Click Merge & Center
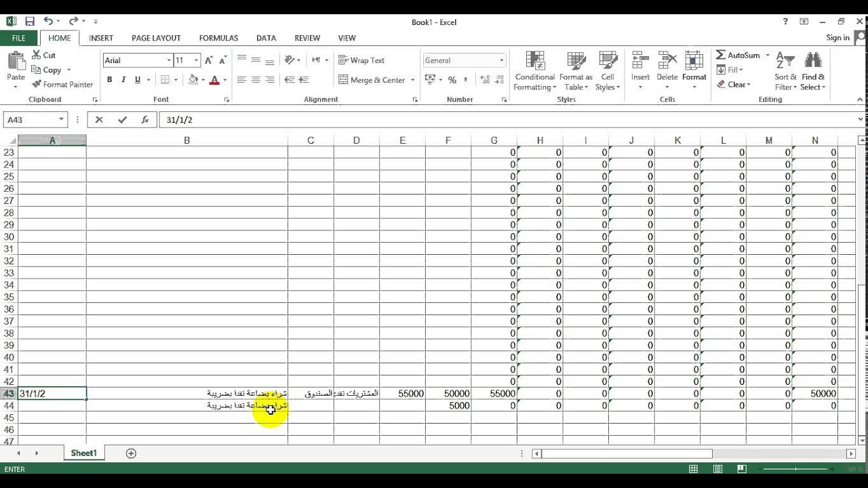This screenshot has height=488, width=868. point(372,80)
